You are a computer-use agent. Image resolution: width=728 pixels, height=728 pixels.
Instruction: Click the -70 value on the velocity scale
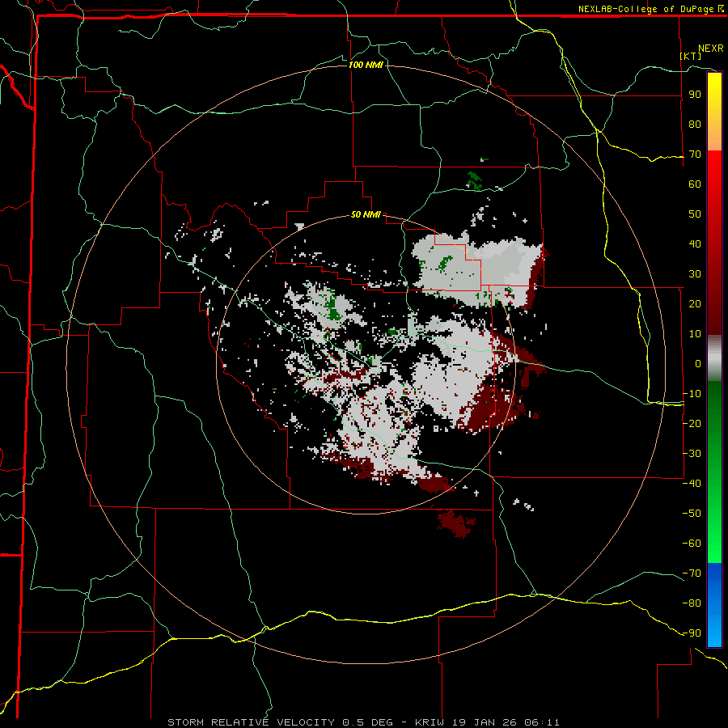[x=692, y=574]
